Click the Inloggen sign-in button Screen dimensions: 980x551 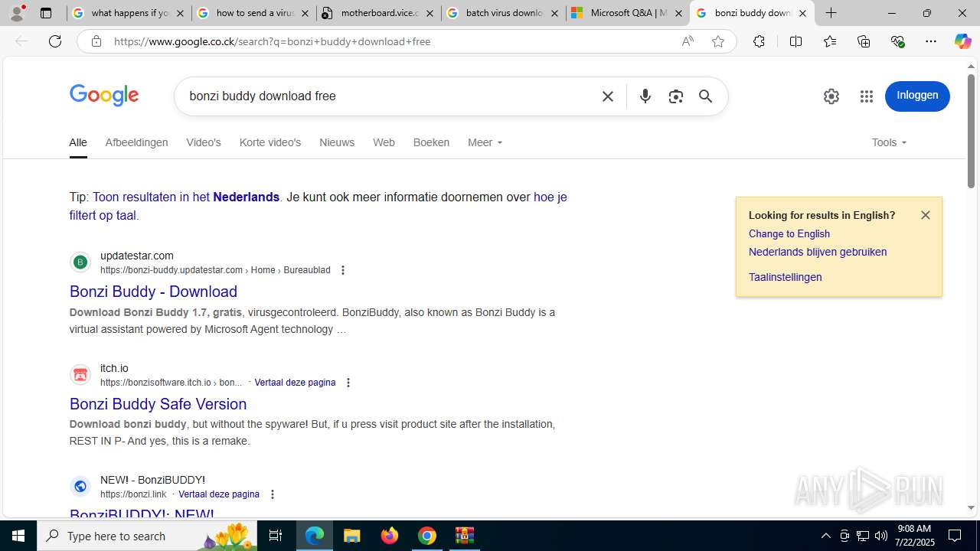917,96
